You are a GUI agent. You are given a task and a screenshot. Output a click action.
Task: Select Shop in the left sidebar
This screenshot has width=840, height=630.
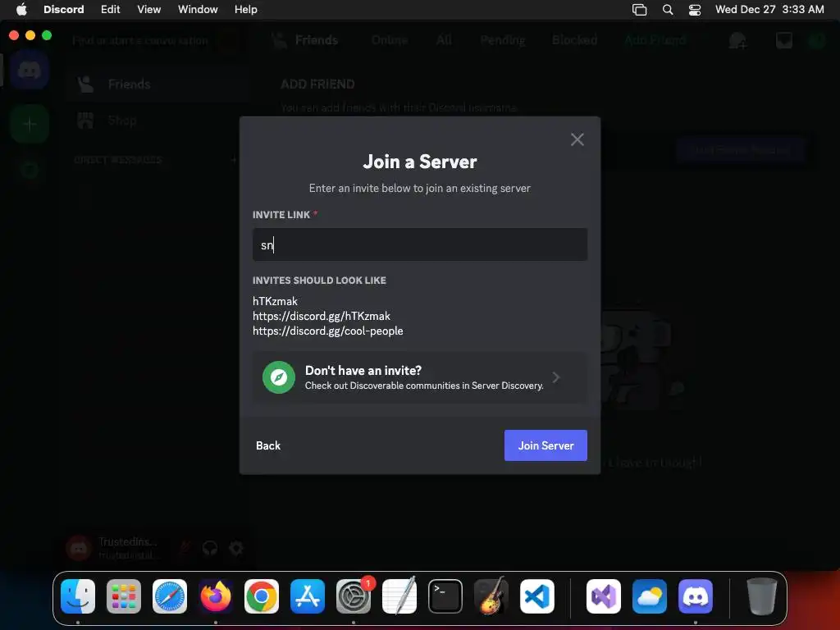(158, 121)
